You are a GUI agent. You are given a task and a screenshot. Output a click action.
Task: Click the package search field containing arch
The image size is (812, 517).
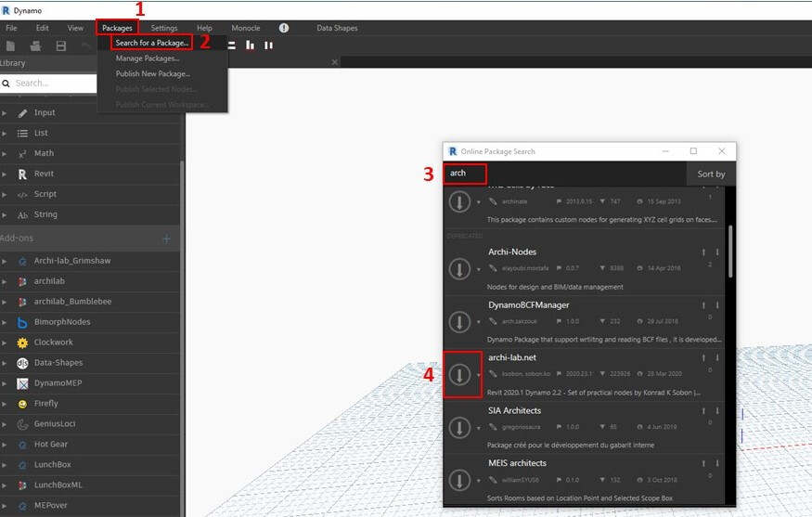[x=564, y=174]
